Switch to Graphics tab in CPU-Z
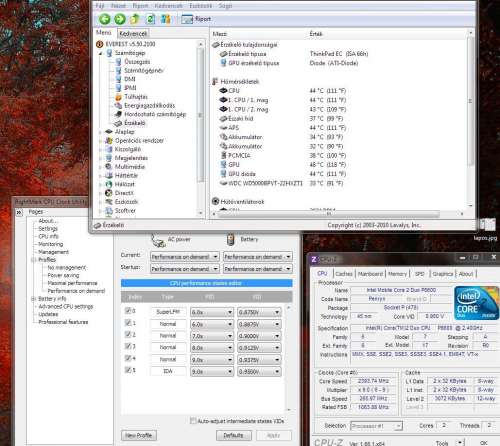The image size is (500, 446). pos(443,274)
